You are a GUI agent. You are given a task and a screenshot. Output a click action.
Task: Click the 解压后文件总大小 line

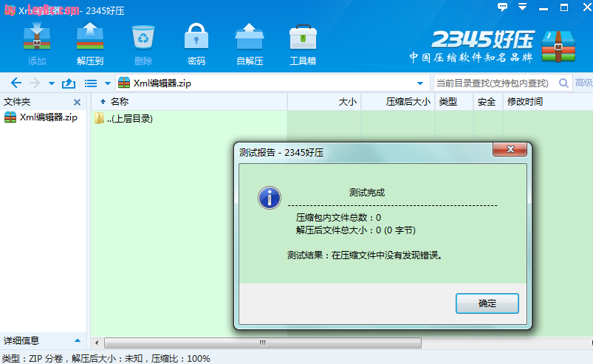coord(355,230)
